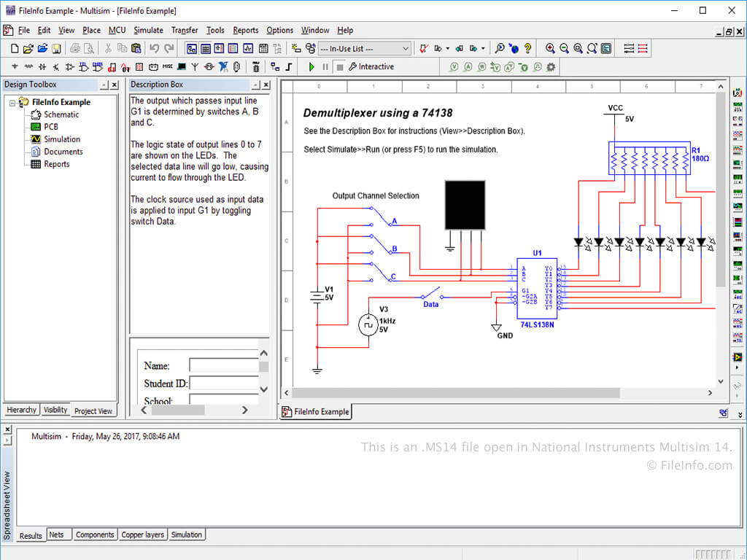This screenshot has height=560, width=747.
Task: Place a bus on the schematic
Action: click(x=289, y=66)
